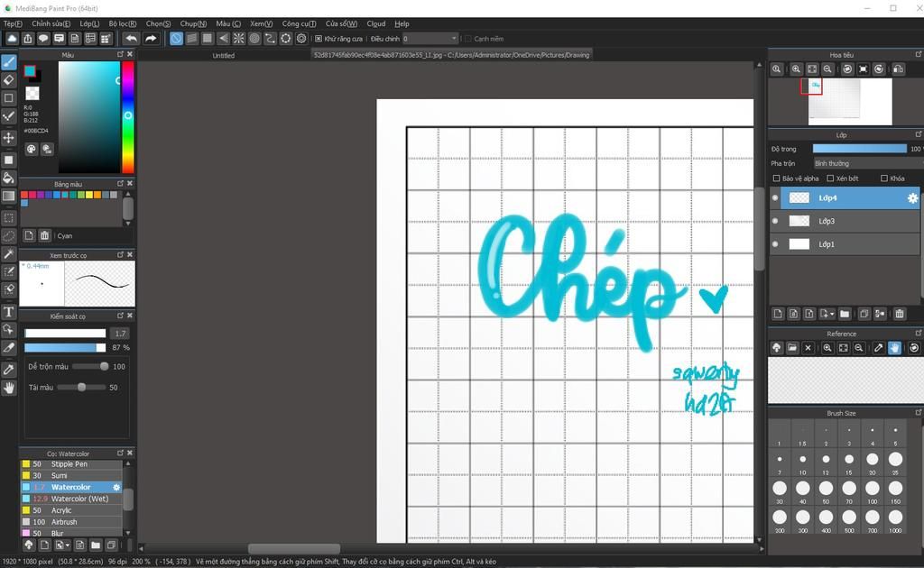Screen dimensions: 924x568
Task: Select the rectangular Select tool
Action: 9,218
